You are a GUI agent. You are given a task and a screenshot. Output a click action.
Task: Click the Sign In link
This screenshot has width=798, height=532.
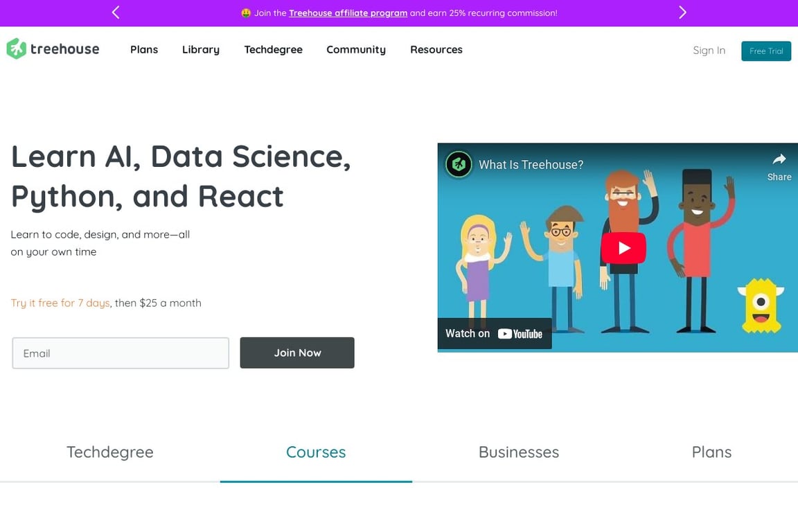pos(709,51)
